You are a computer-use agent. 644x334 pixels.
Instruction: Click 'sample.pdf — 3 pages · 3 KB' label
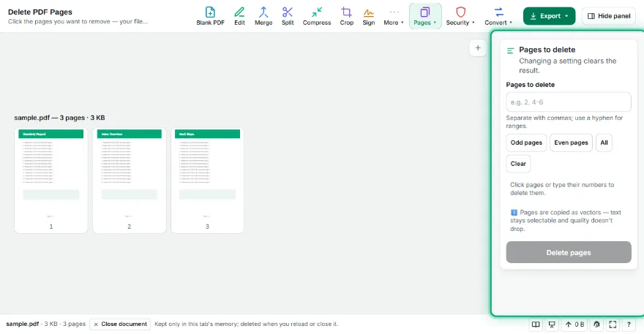coord(59,118)
